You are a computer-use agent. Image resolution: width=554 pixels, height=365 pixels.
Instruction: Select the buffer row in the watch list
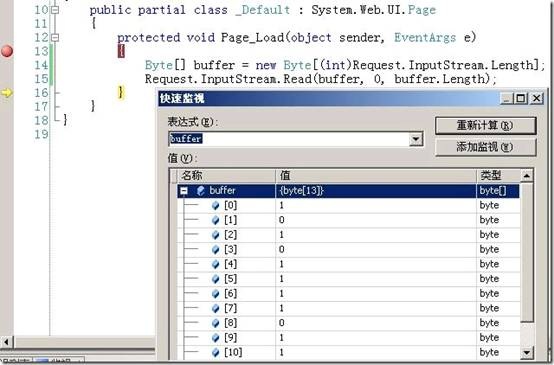(348, 191)
